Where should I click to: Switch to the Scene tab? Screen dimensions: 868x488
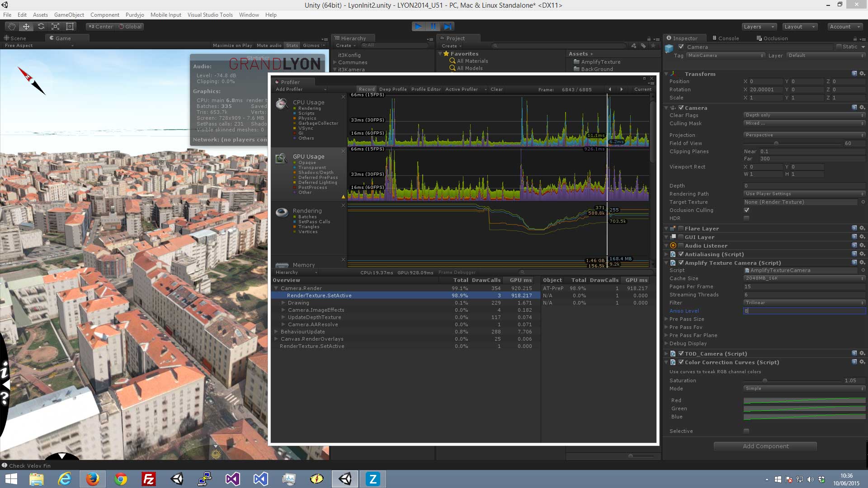(x=15, y=38)
